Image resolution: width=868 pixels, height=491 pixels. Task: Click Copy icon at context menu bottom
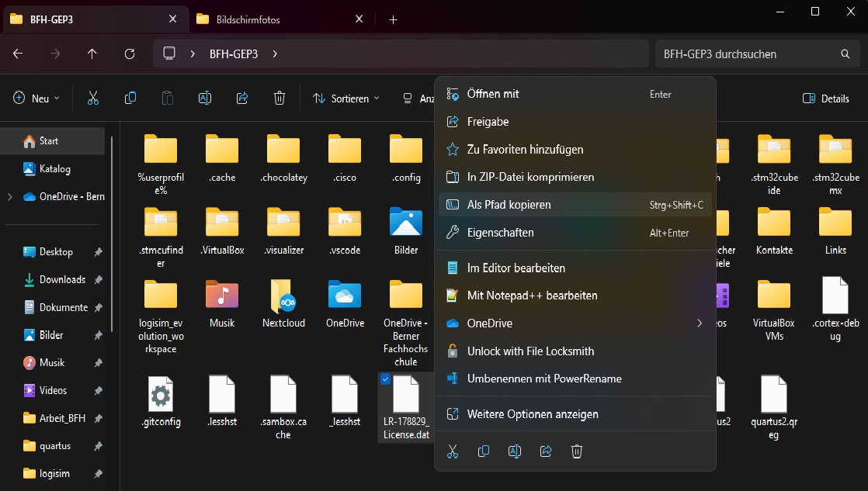click(483, 451)
